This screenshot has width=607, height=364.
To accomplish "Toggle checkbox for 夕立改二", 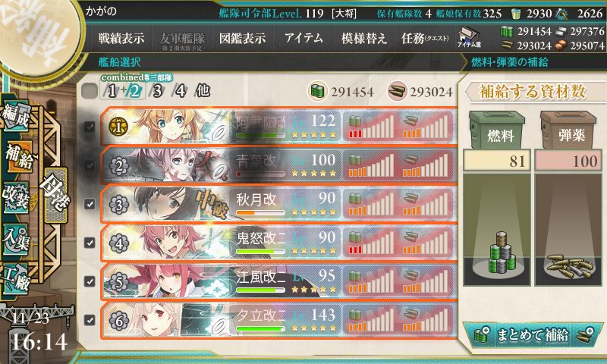I will click(x=90, y=320).
